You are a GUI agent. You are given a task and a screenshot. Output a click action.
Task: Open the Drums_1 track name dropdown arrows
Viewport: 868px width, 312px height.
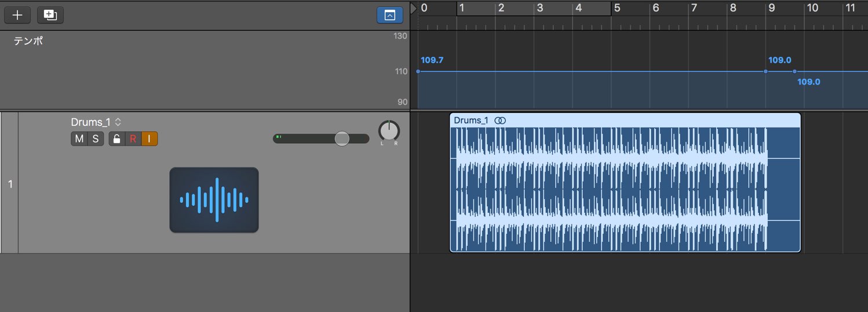pos(118,122)
